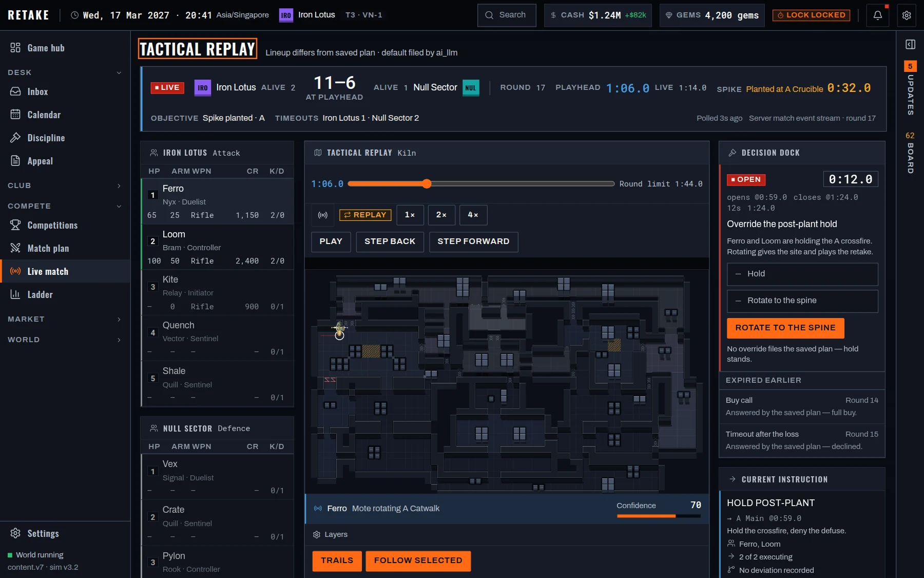
Task: Click the Iron Lotus IRO badge in header
Action: (286, 15)
